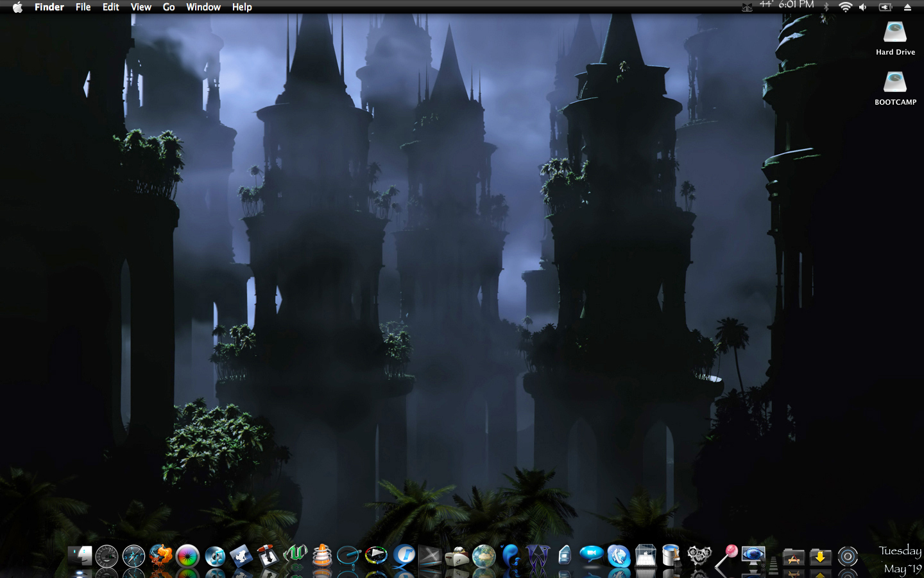
Task: Open the wireframe Apple cube icon
Action: 646,556
